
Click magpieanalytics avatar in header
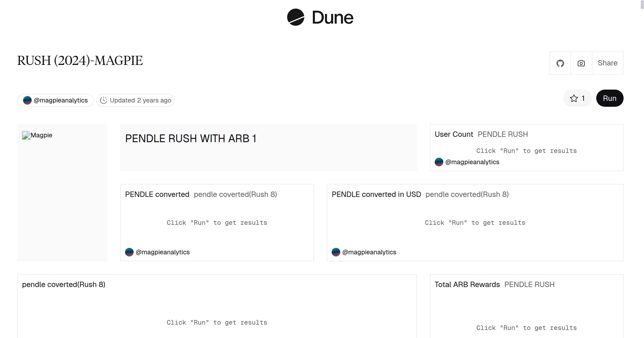pos(27,100)
